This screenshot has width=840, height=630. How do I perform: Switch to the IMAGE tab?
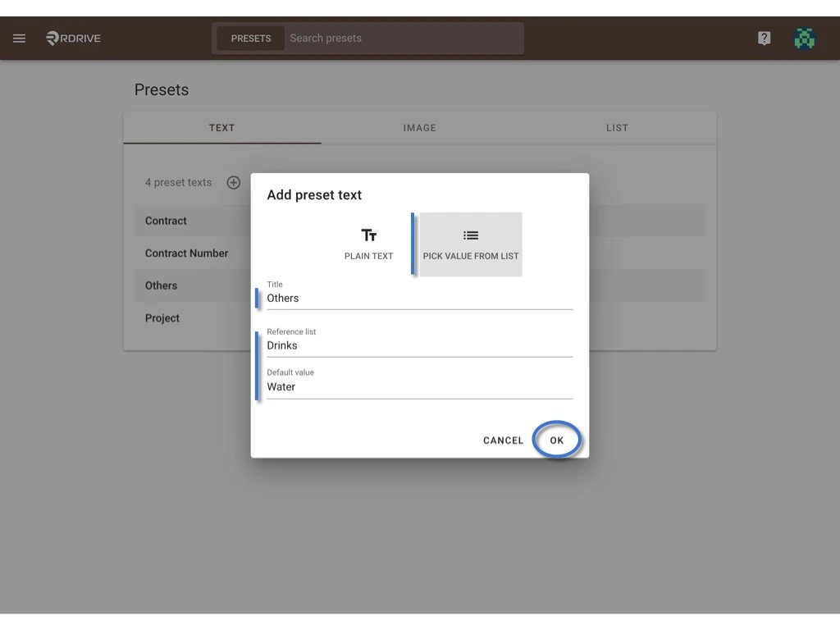coord(419,128)
